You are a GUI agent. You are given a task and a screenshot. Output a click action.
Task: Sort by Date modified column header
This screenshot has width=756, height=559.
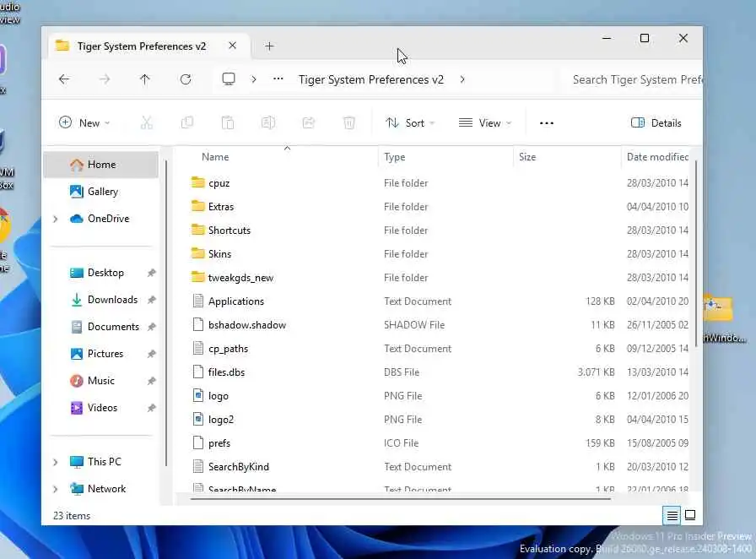pyautogui.click(x=657, y=156)
